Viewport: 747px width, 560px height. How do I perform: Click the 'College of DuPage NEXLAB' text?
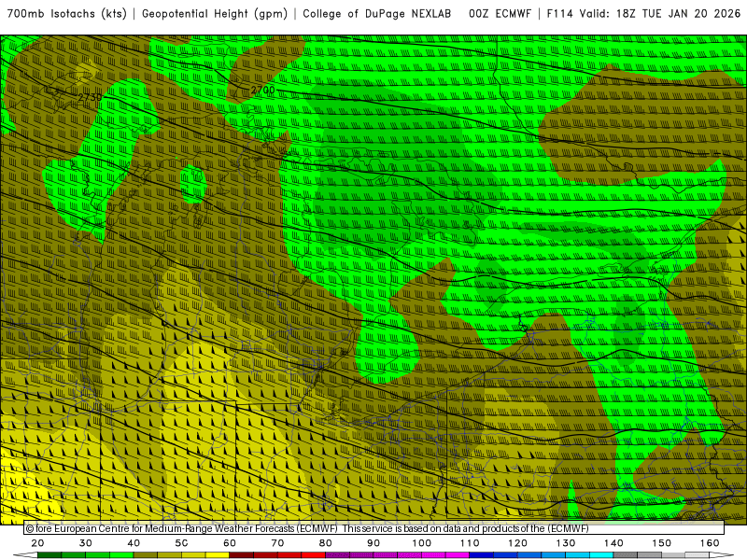pyautogui.click(x=377, y=14)
